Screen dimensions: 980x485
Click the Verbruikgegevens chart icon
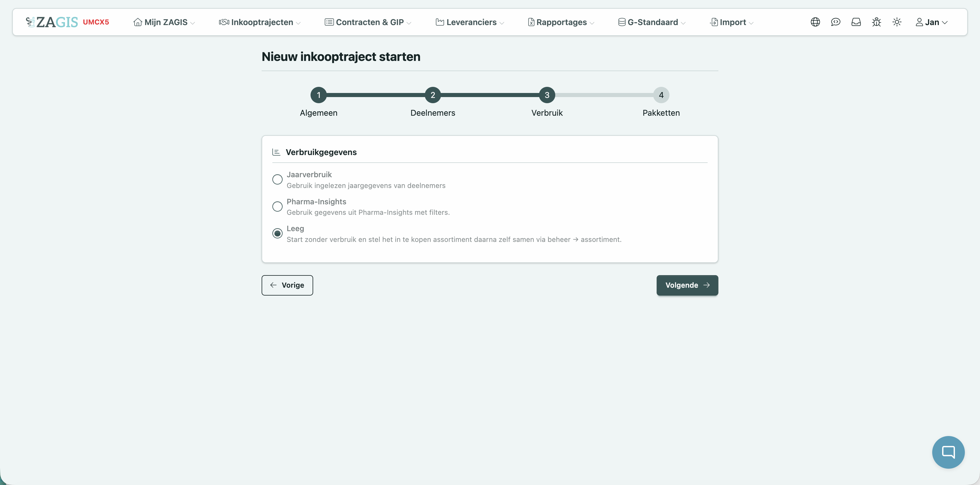coord(276,152)
